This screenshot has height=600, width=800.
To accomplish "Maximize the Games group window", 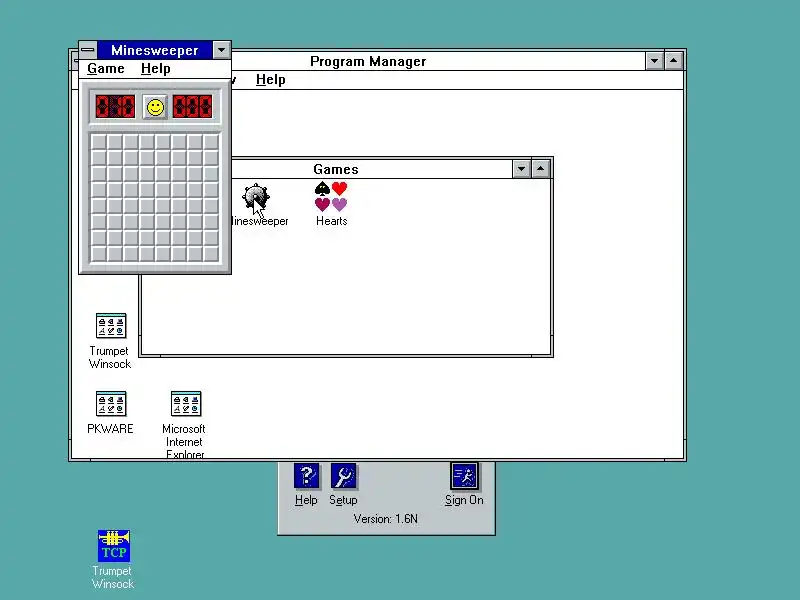I will (540, 169).
